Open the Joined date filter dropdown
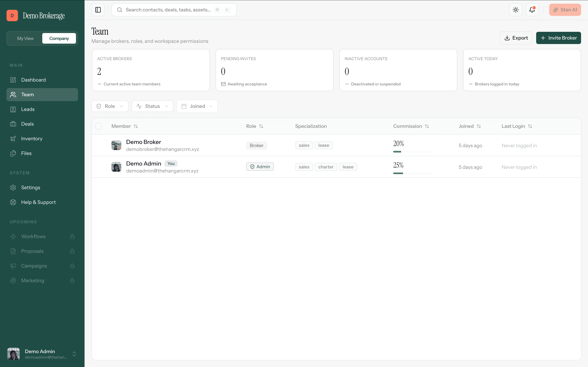Image resolution: width=588 pixels, height=367 pixels. [x=197, y=106]
